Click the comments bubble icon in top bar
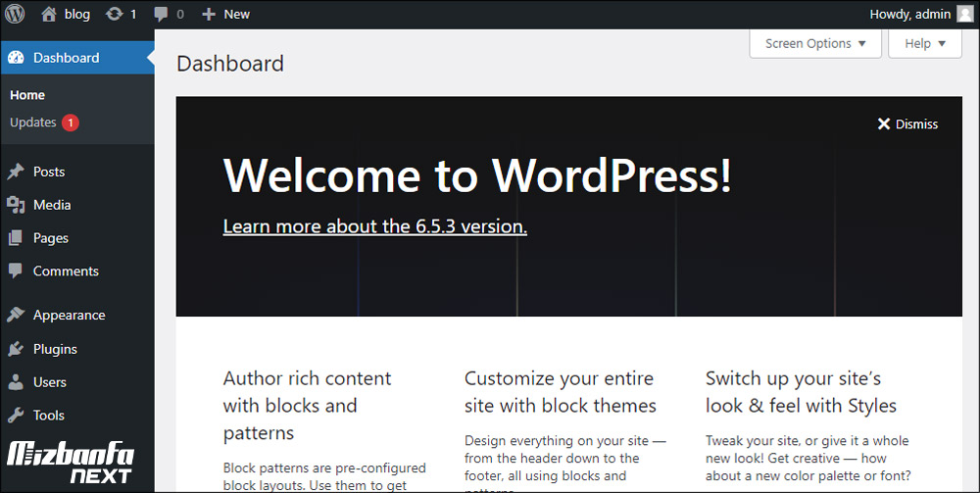Viewport: 980px width, 493px height. point(161,15)
